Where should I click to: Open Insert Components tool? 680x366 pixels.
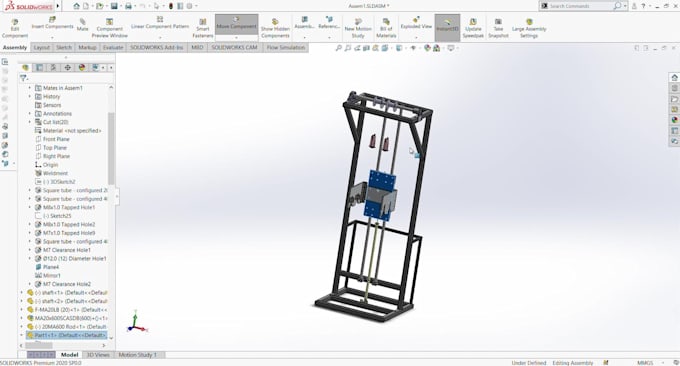pyautogui.click(x=52, y=24)
